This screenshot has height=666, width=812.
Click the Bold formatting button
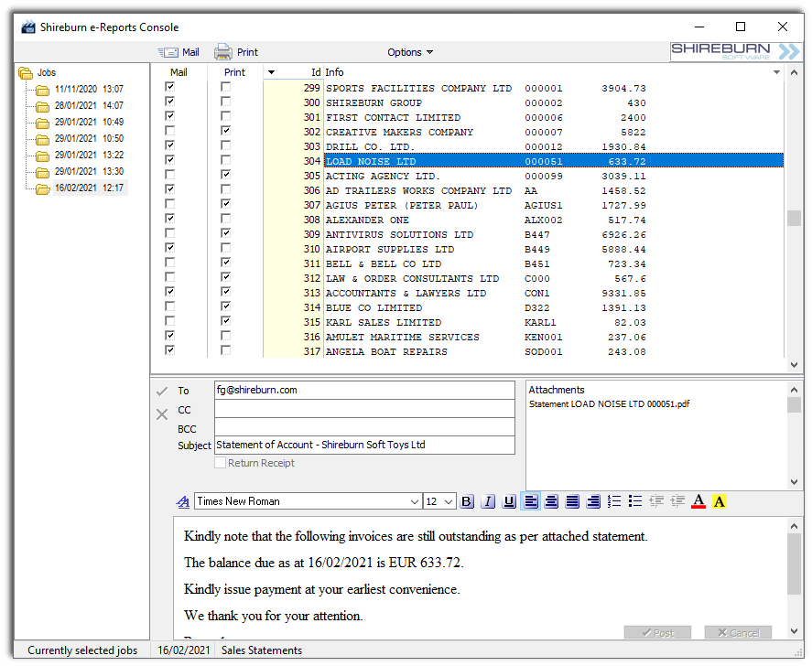point(467,501)
